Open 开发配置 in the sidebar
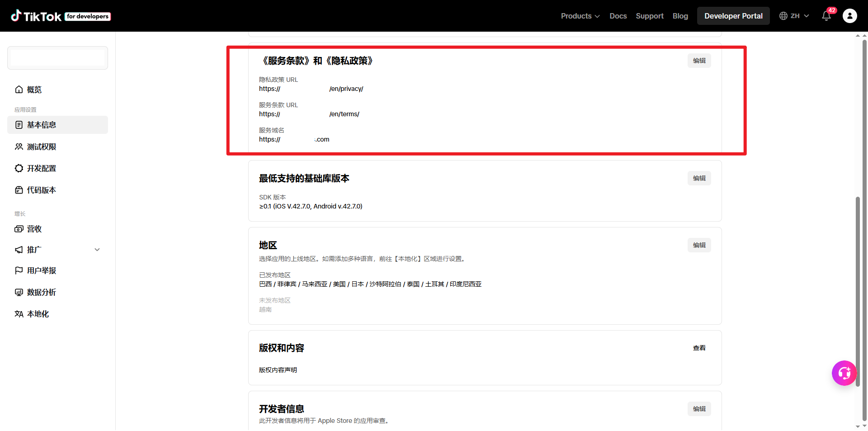 (x=57, y=168)
